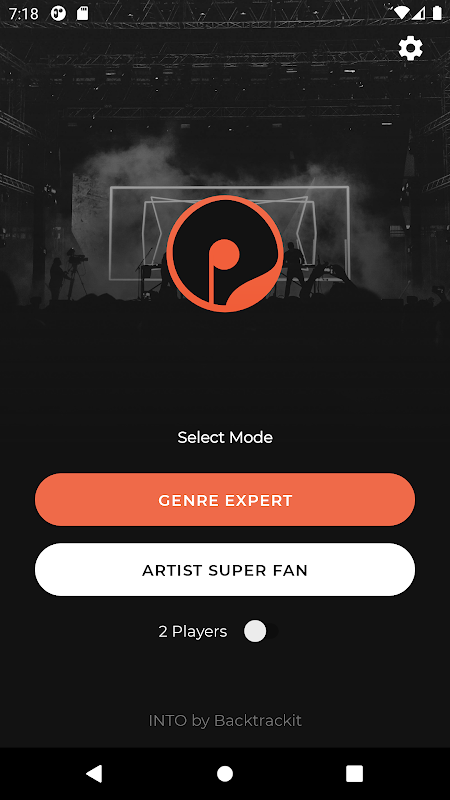The width and height of the screenshot is (450, 800).
Task: Open recent apps with the square button
Action: click(x=355, y=773)
